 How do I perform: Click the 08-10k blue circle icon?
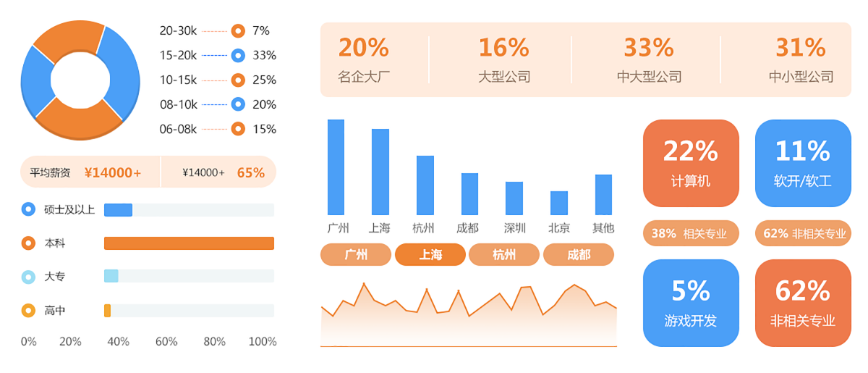point(238,104)
